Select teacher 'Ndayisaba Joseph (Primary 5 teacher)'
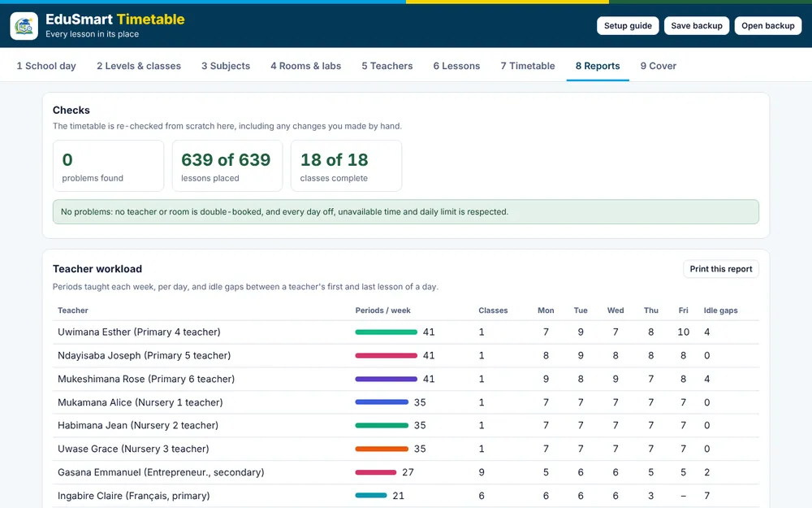Viewport: 812px width, 508px height. pos(144,356)
